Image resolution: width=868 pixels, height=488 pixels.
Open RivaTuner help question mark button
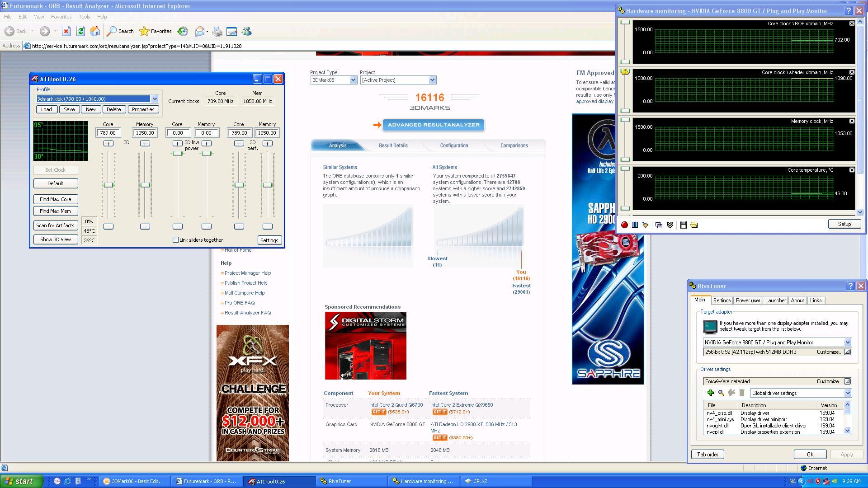[x=850, y=286]
